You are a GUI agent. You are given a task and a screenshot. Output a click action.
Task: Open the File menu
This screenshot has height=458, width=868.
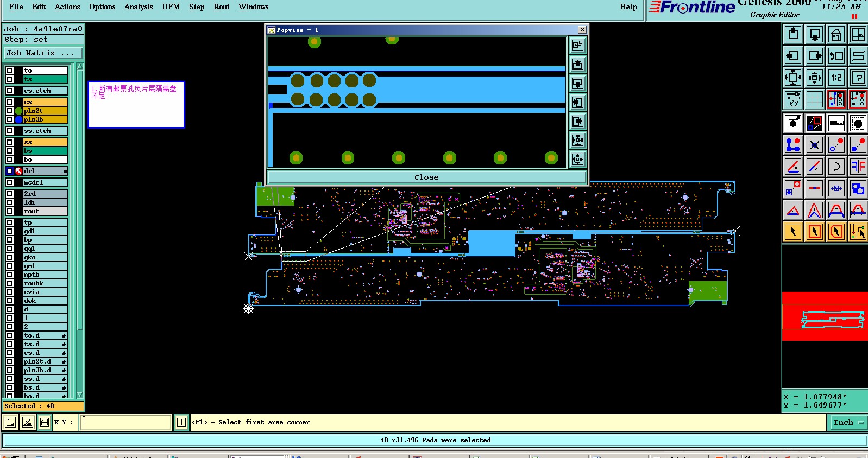pyautogui.click(x=16, y=7)
